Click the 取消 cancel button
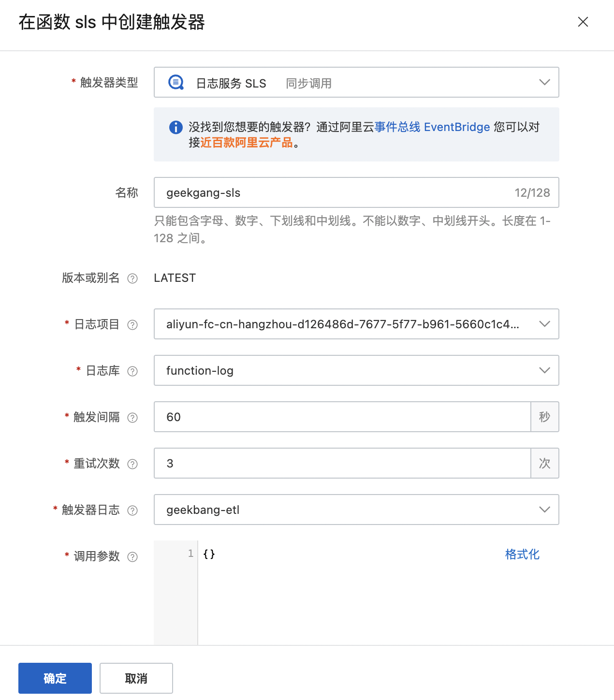Image resolution: width=614 pixels, height=700 pixels. 136,678
